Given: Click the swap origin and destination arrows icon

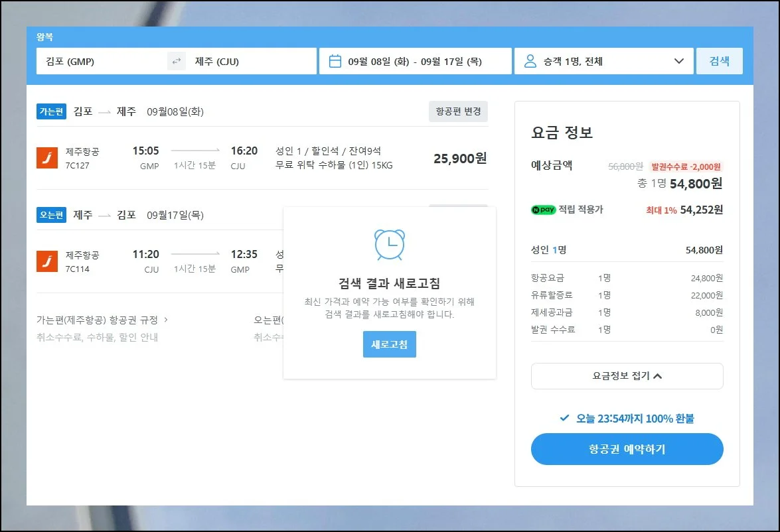Looking at the screenshot, I should (176, 62).
